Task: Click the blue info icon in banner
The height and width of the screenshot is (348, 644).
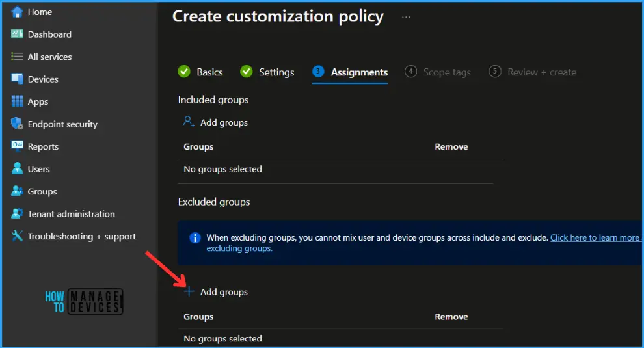Action: coord(195,238)
